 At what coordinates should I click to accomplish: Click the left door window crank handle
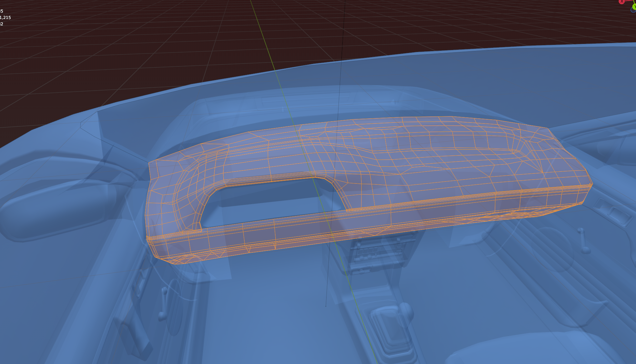pos(163,303)
